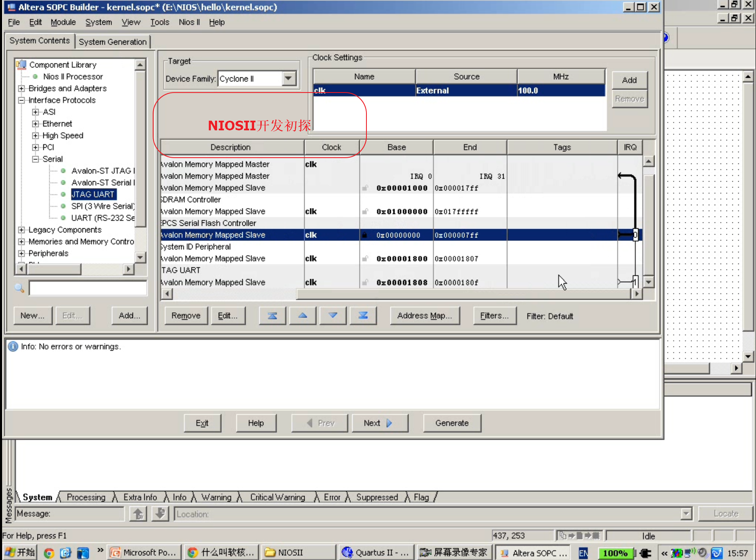Viewport: 756px width, 560px height.
Task: Select Avalon-ST JTAG component in Serial
Action: point(103,171)
